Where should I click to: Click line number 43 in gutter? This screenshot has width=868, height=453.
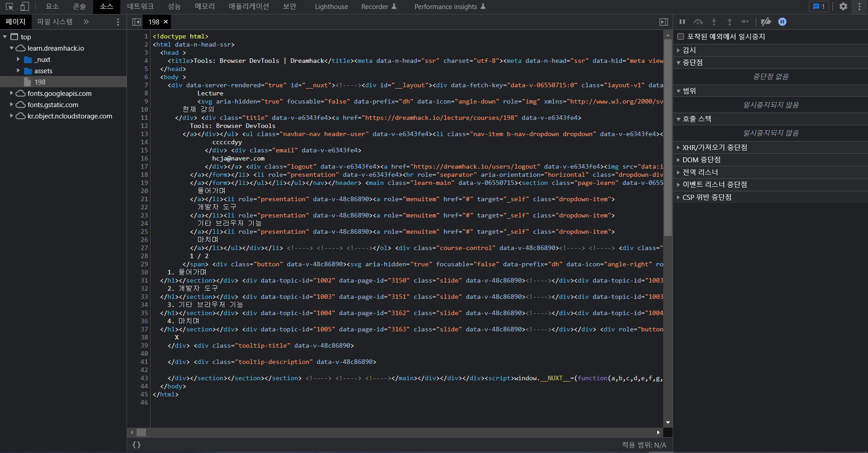144,378
